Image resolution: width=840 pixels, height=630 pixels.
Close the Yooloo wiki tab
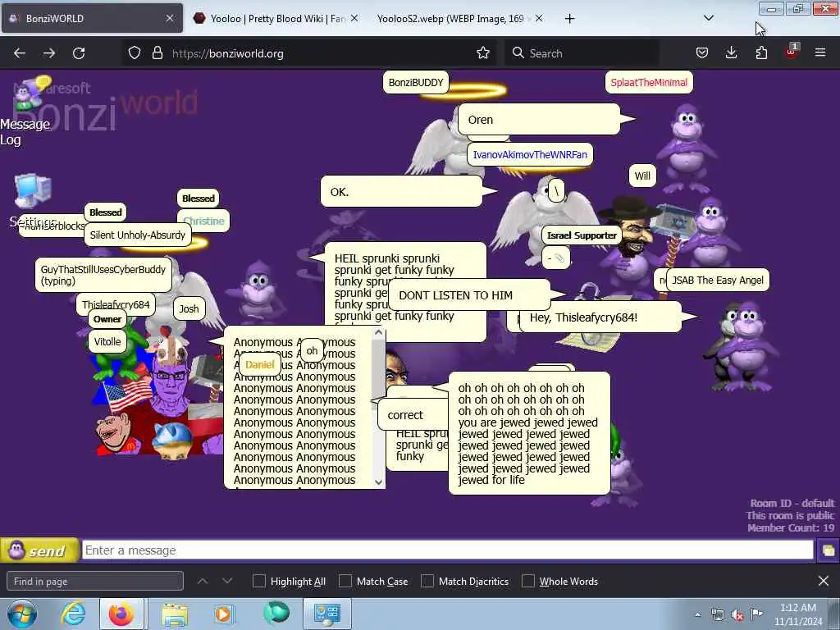354,18
